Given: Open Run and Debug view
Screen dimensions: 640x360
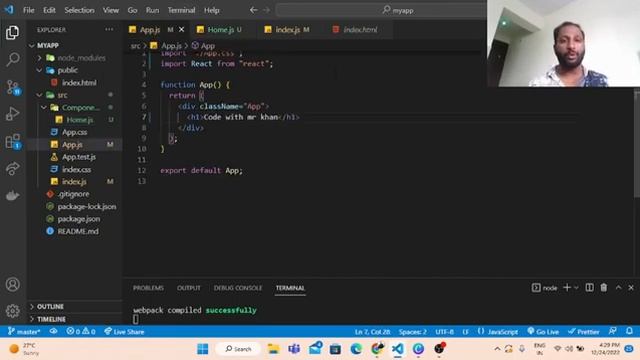Looking at the screenshot, I should tap(13, 114).
